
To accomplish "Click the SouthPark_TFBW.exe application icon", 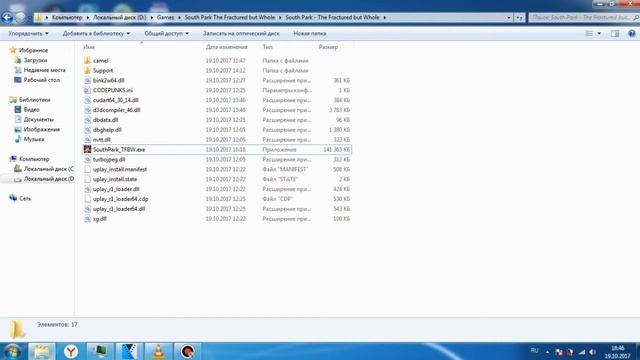I will [x=87, y=149].
